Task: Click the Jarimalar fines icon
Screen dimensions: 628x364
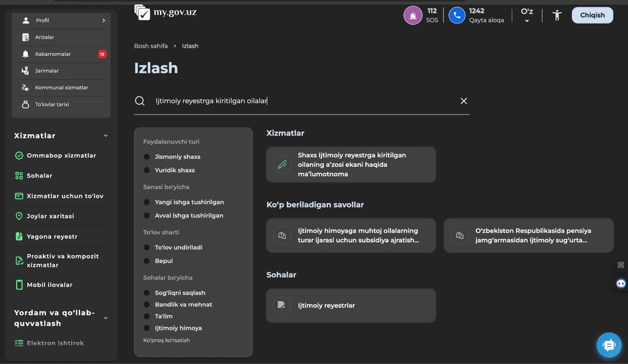Action: (x=25, y=71)
